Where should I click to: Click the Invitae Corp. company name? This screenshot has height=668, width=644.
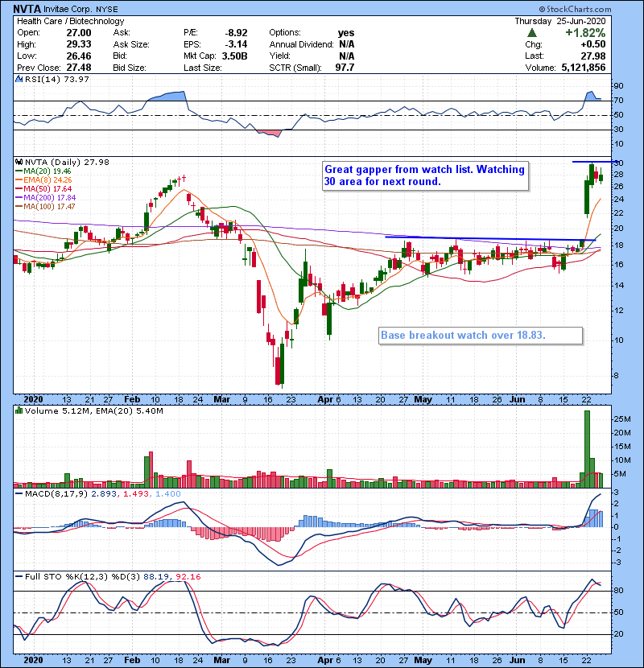[x=66, y=9]
